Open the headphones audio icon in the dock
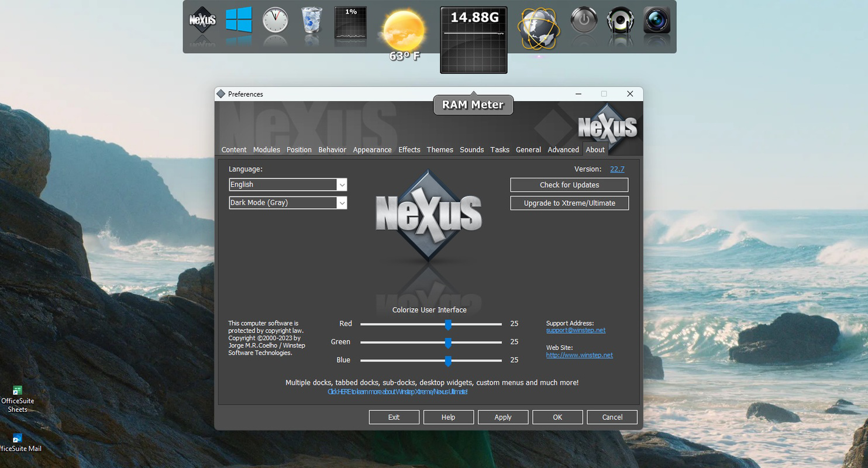This screenshot has width=868, height=468. (620, 20)
